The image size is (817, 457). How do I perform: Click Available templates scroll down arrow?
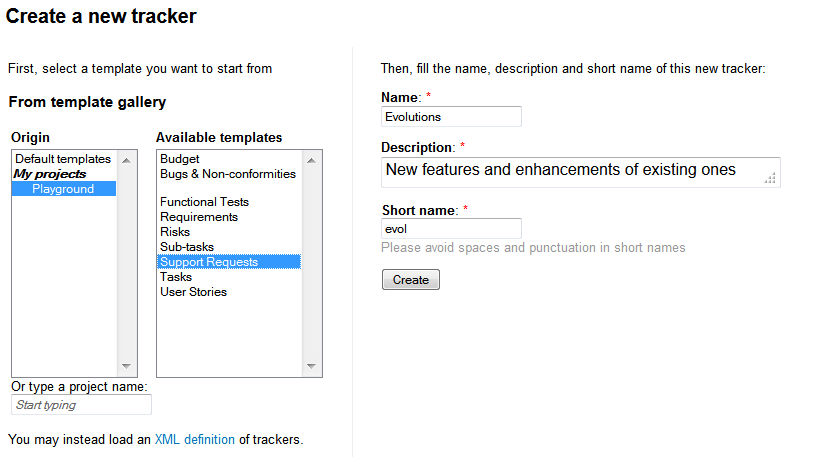312,366
